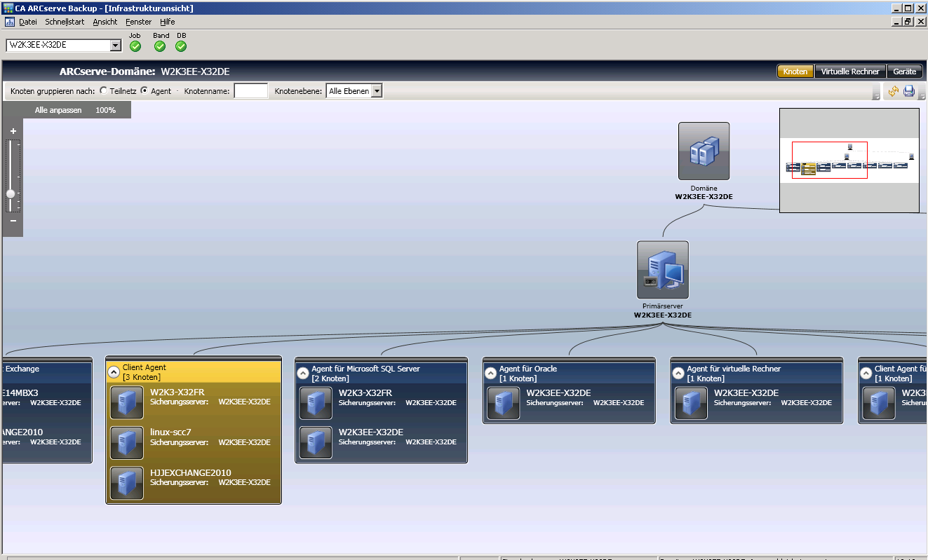
Task: Select the Domäne W2K3EE-X32DE icon
Action: pyautogui.click(x=704, y=151)
